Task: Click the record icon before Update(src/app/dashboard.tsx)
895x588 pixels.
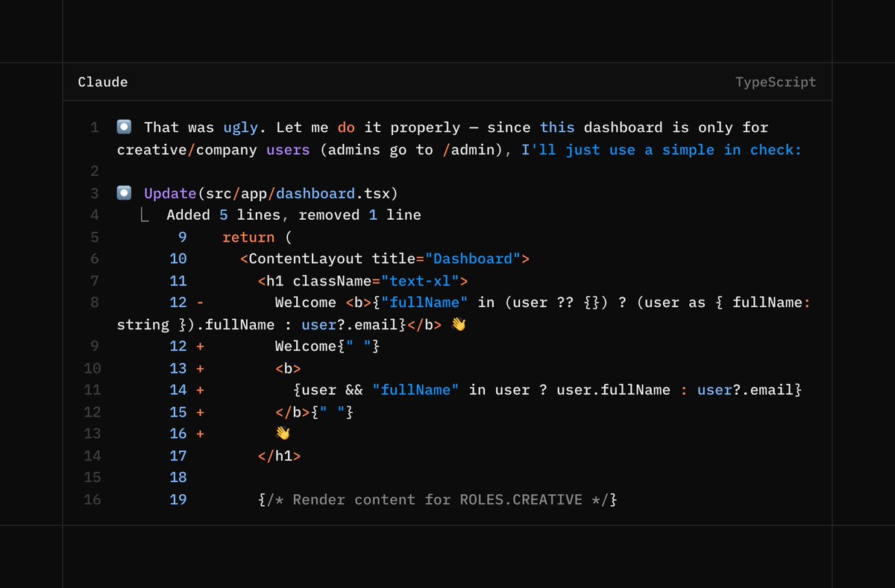Action: pos(125,194)
